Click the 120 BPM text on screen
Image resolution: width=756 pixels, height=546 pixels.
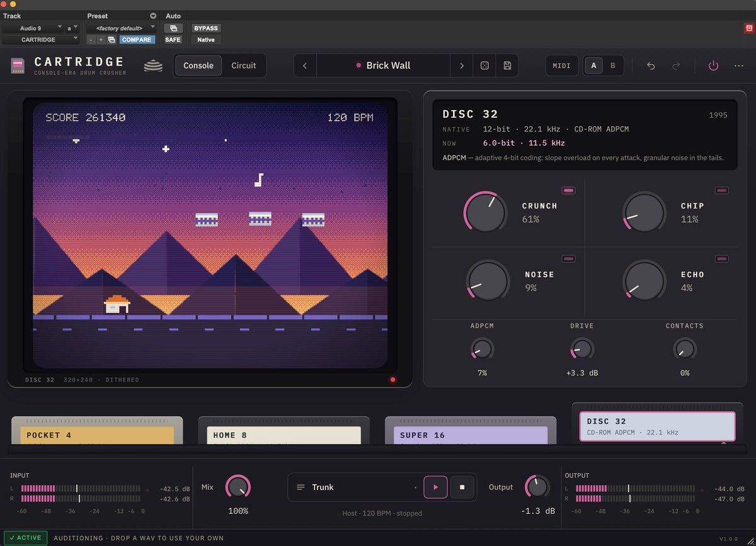point(350,118)
